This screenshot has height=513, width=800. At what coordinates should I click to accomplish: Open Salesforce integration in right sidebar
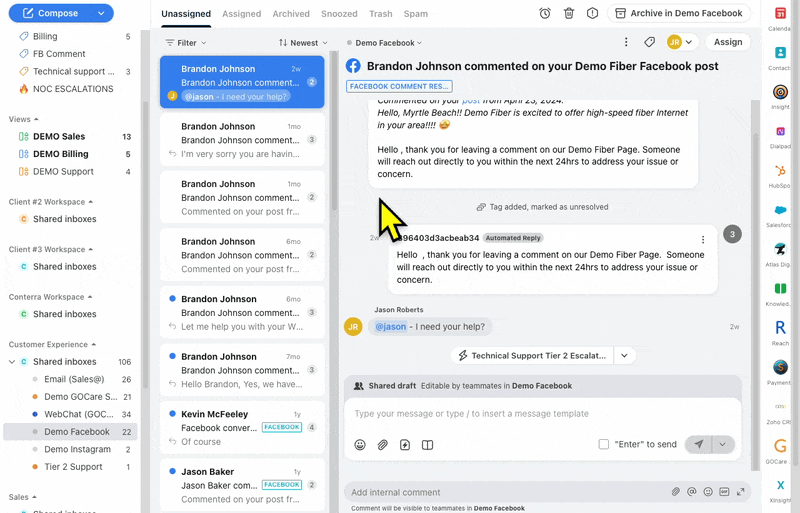coord(780,210)
